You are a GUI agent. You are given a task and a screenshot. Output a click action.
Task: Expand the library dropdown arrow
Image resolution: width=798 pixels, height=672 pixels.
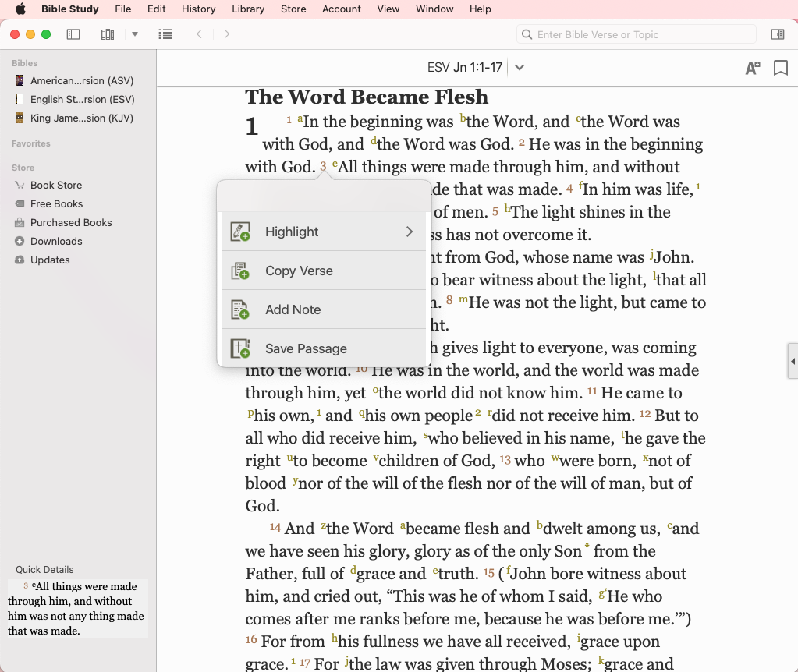pyautogui.click(x=135, y=34)
